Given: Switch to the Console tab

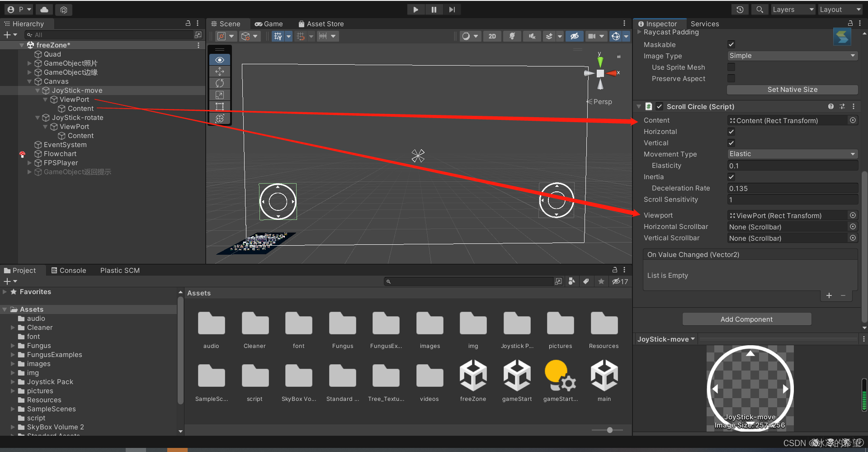Looking at the screenshot, I should [68, 270].
